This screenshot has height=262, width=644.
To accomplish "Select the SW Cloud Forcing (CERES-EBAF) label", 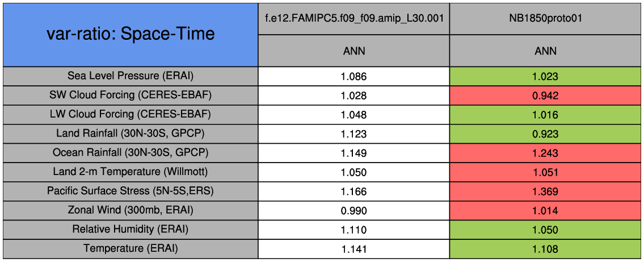I will pos(131,95).
